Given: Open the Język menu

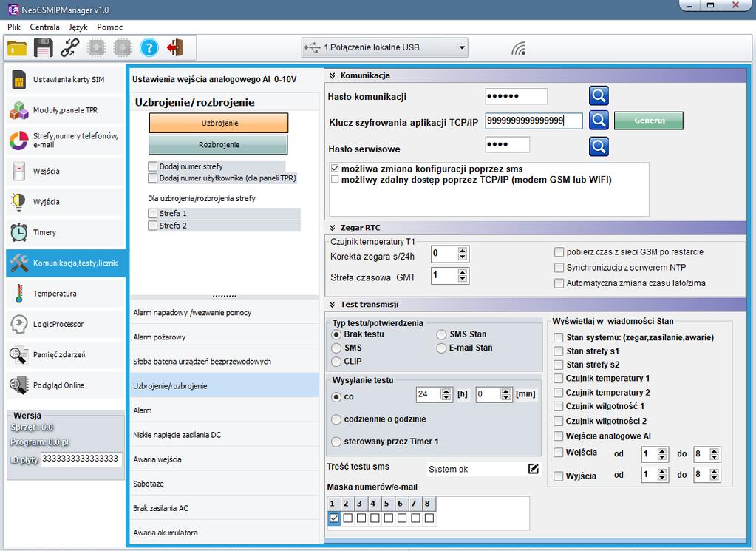Looking at the screenshot, I should (x=78, y=27).
